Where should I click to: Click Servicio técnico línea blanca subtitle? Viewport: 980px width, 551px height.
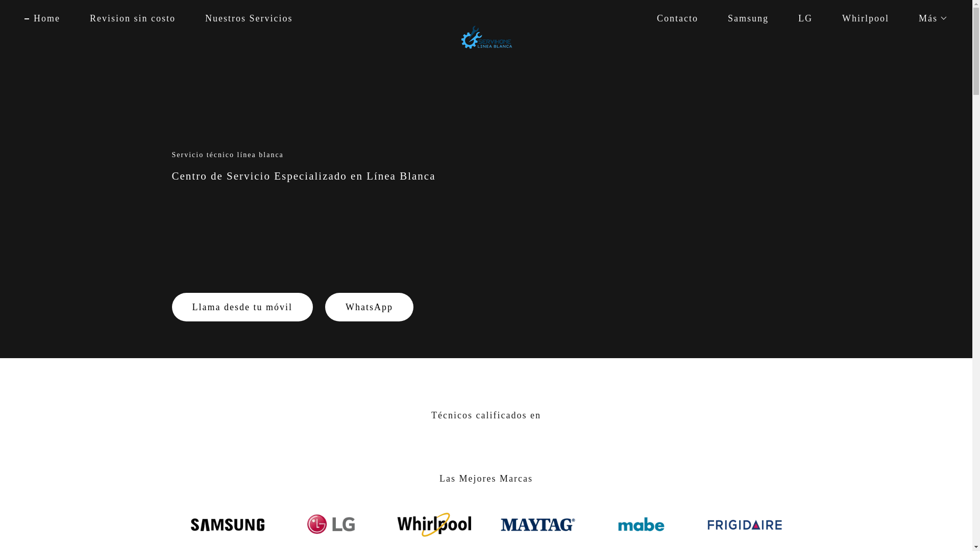[x=228, y=155]
